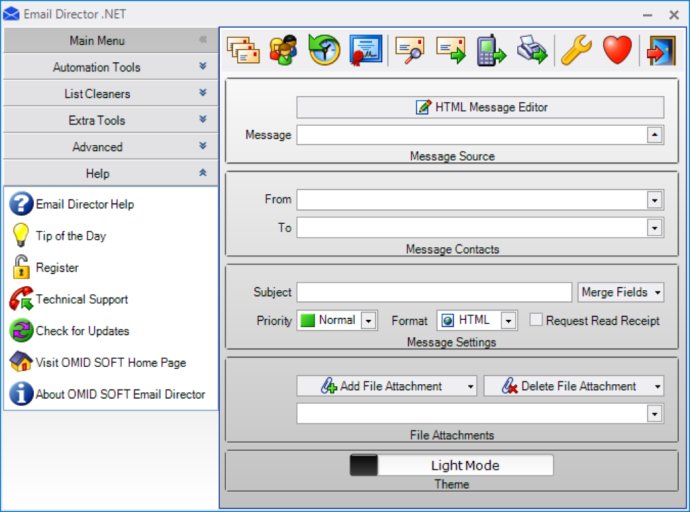The width and height of the screenshot is (690, 512).
Task: Click the send email green arrow icon
Action: (x=451, y=50)
